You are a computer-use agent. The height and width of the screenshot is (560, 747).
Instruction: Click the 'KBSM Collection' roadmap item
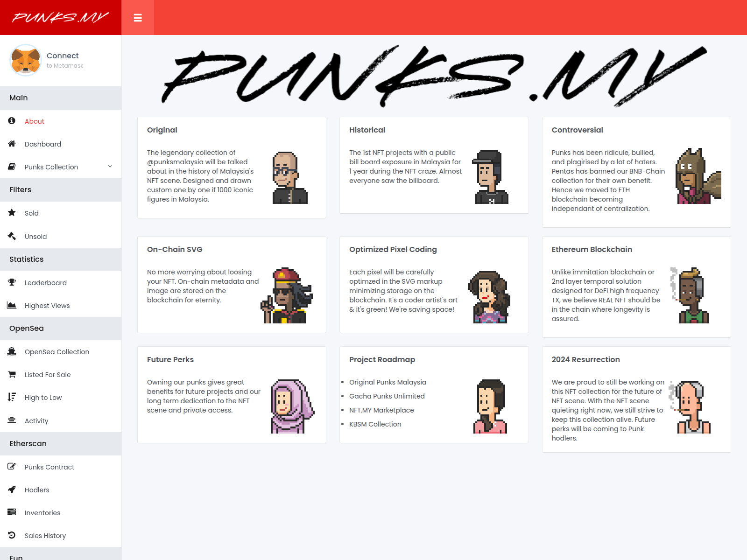375,424
